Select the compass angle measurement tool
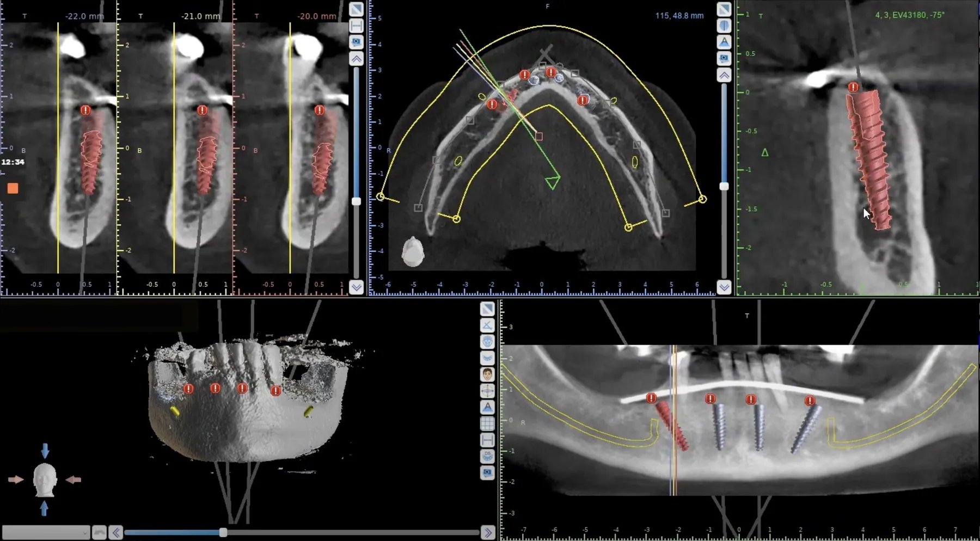980x541 pixels. [487, 325]
